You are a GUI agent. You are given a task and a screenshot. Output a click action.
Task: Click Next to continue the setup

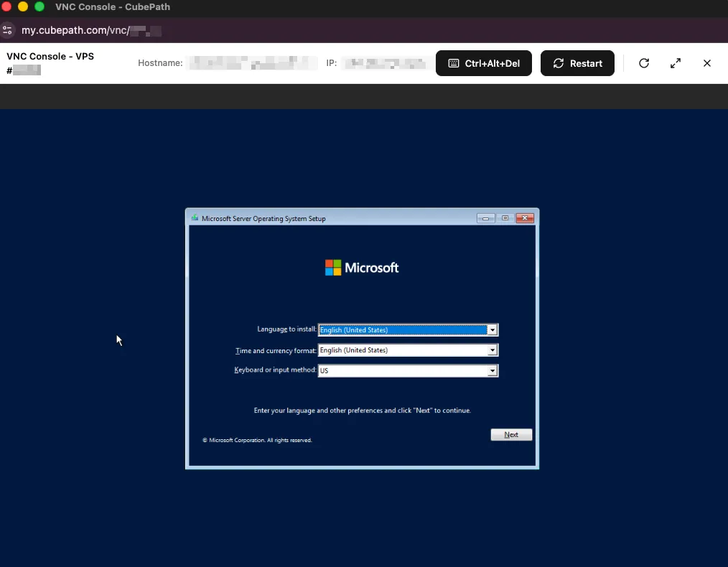click(x=510, y=434)
